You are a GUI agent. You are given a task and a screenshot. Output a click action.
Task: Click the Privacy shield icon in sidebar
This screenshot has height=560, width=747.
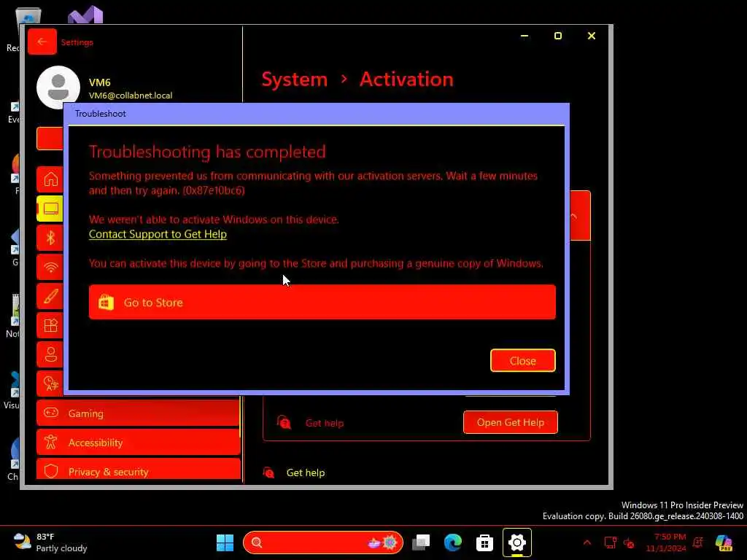[x=51, y=471]
